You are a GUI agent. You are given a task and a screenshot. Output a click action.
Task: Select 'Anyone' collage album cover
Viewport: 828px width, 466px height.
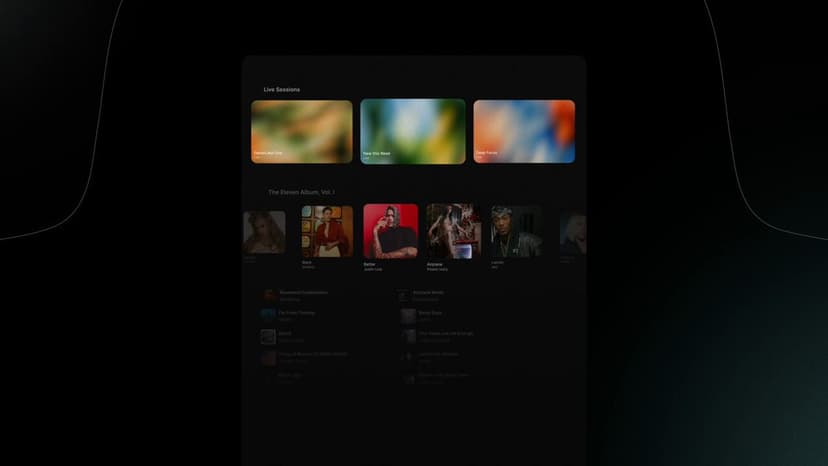coord(454,231)
